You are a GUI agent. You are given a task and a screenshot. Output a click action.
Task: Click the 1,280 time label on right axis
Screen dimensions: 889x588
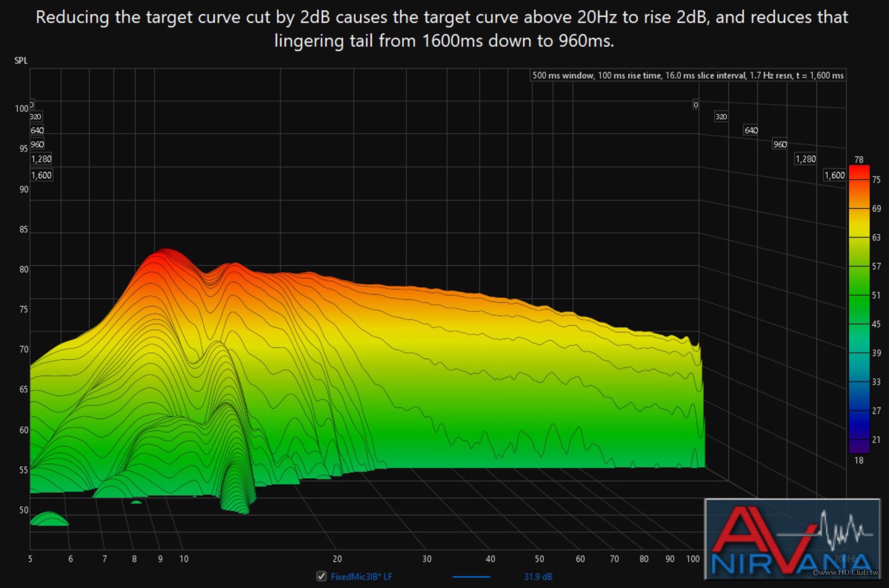805,159
